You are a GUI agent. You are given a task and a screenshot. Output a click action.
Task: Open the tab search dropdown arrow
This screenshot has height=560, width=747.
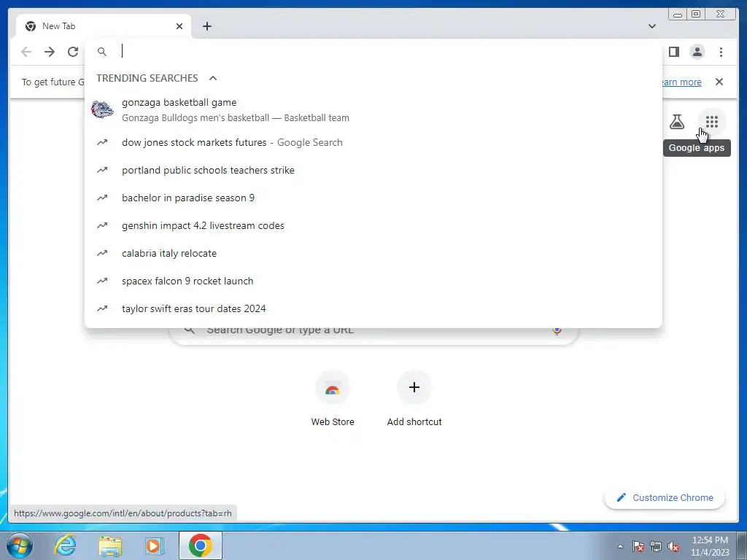tap(651, 26)
